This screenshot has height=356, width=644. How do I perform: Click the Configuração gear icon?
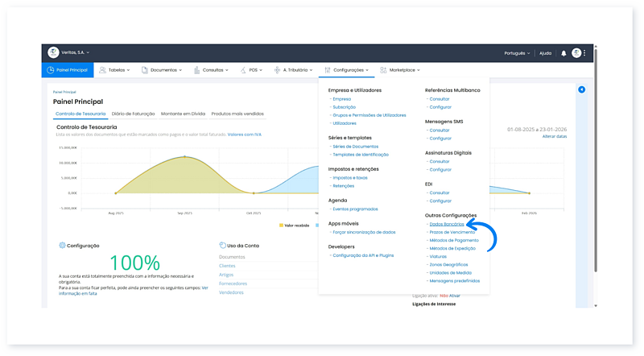62,245
